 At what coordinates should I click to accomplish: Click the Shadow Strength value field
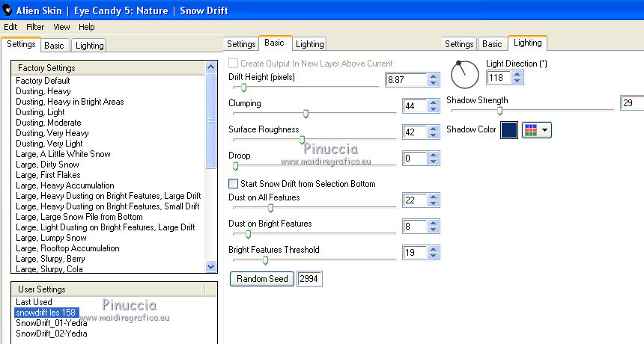tap(632, 103)
